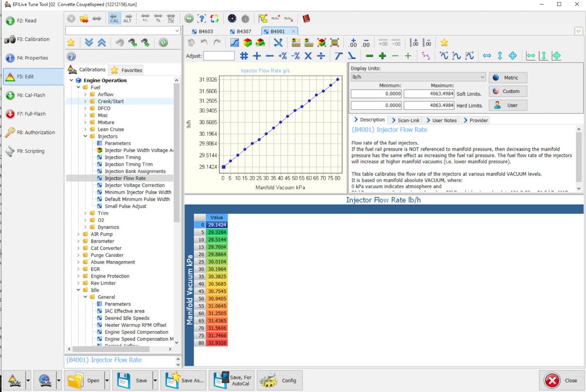Open the dashboard gauge icon in top toolbar
Screen dimensions: 586x392
point(232,19)
